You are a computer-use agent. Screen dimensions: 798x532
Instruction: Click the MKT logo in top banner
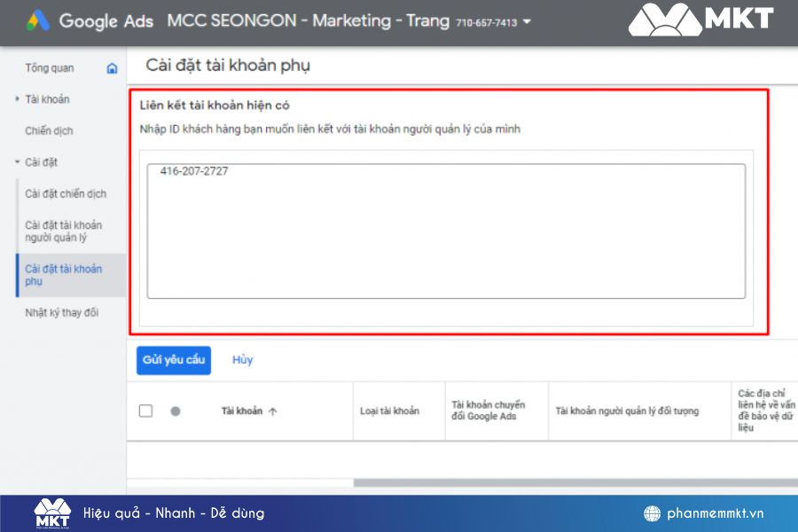pos(701,20)
